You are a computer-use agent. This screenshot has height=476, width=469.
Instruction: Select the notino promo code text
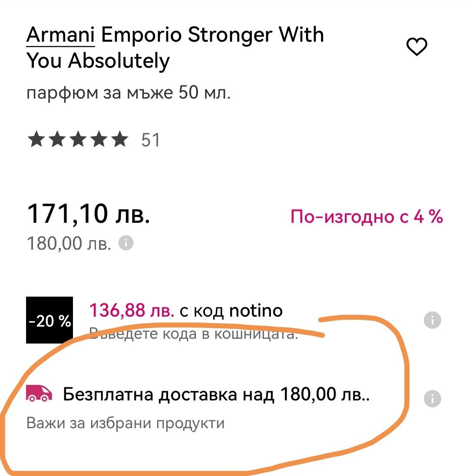[255, 311]
